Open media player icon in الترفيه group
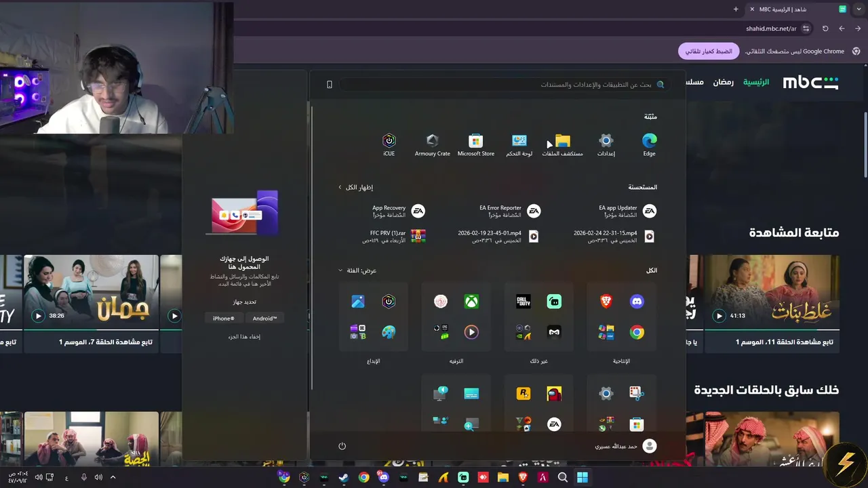The height and width of the screenshot is (488, 868). click(471, 332)
